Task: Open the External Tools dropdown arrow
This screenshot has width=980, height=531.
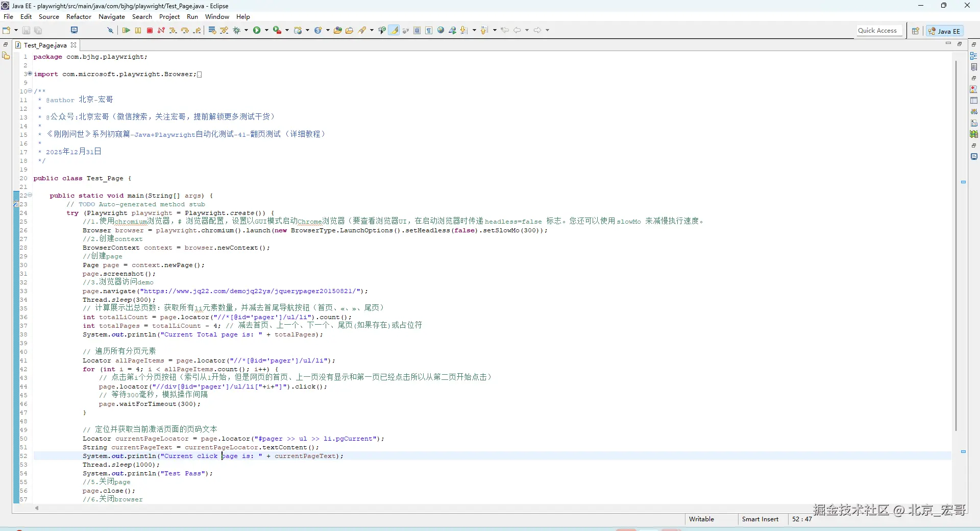Action: [287, 31]
